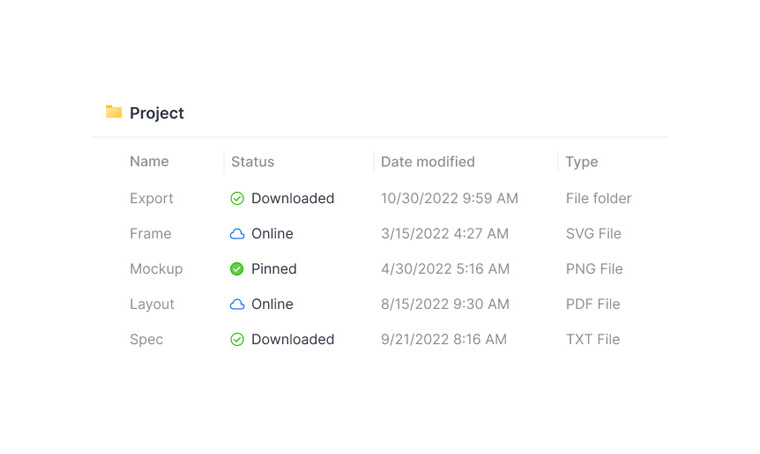Screen dimensions: 760x454
Task: Click the Pinned status text
Action: click(274, 269)
